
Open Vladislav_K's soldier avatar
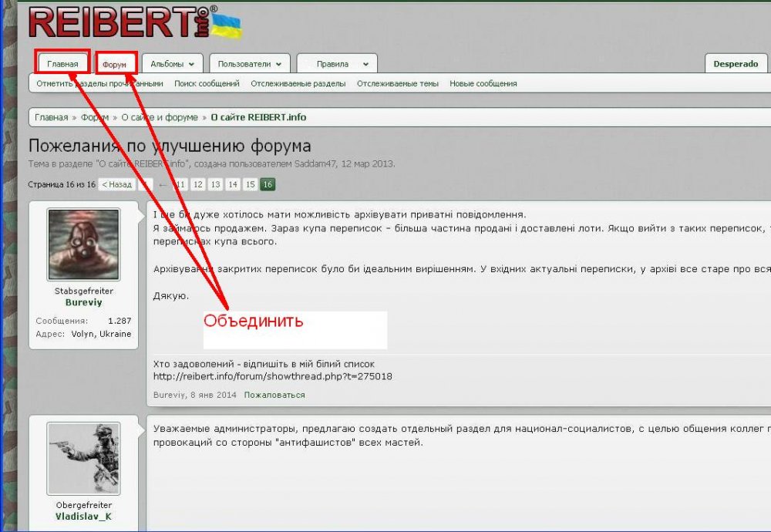click(83, 458)
